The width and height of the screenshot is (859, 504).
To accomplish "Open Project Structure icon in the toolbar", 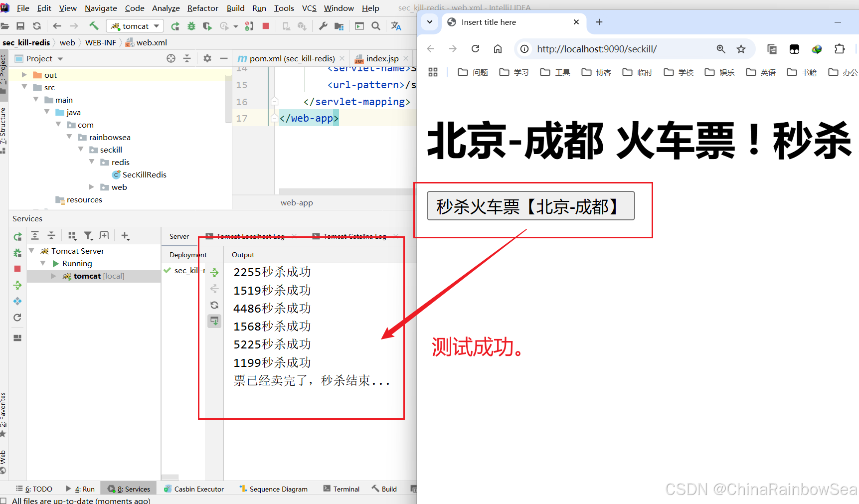I will click(340, 26).
